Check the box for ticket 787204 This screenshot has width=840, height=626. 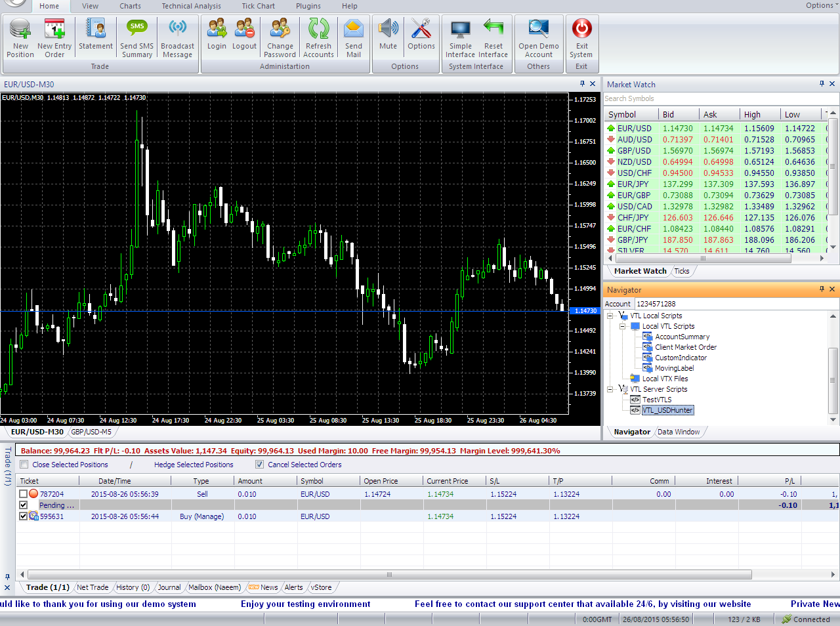tap(24, 494)
